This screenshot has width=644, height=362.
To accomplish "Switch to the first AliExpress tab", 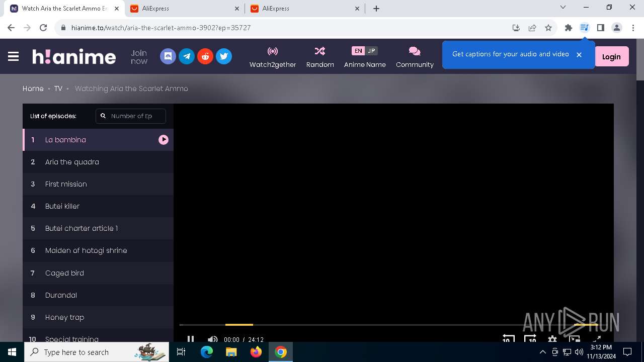I will [184, 9].
